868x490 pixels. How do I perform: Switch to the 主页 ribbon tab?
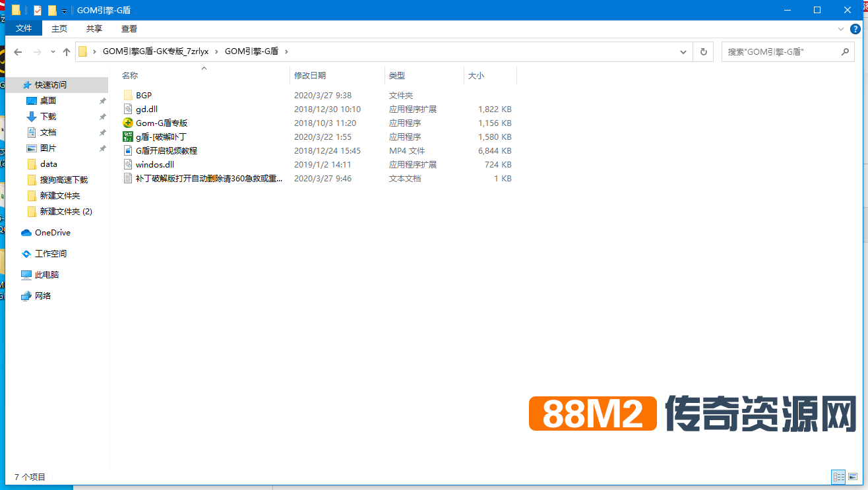[x=59, y=28]
